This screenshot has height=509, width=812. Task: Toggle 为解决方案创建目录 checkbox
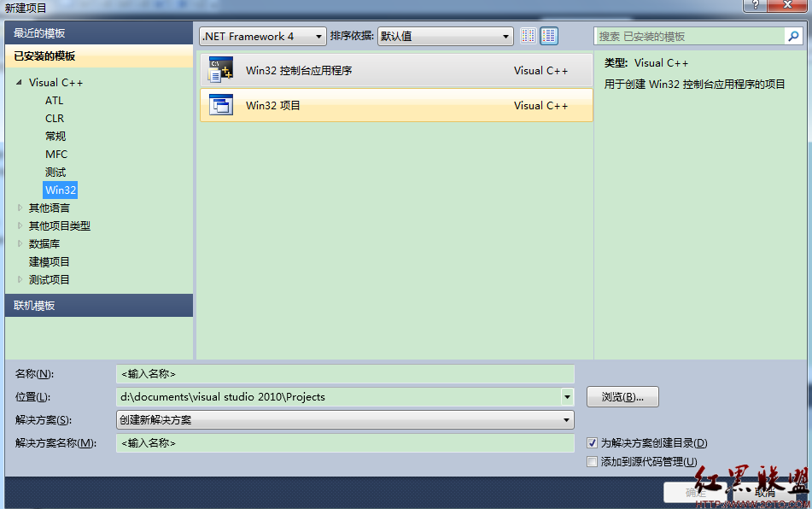click(592, 443)
